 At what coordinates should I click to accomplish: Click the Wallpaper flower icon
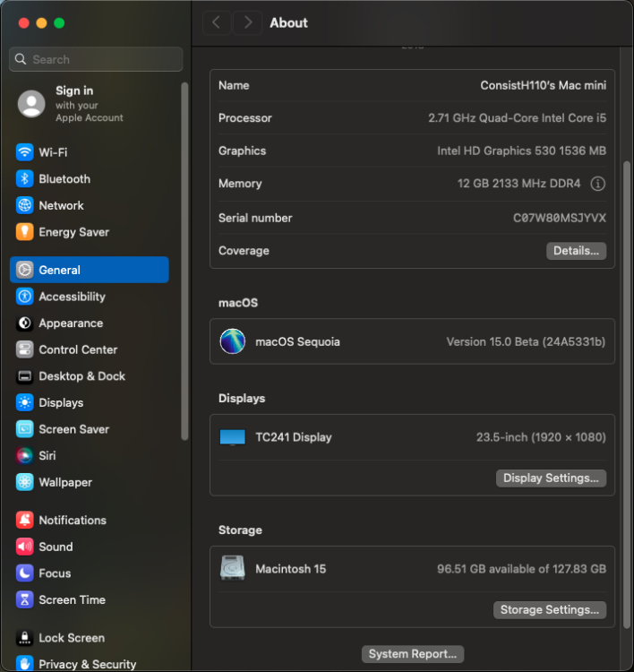click(24, 482)
